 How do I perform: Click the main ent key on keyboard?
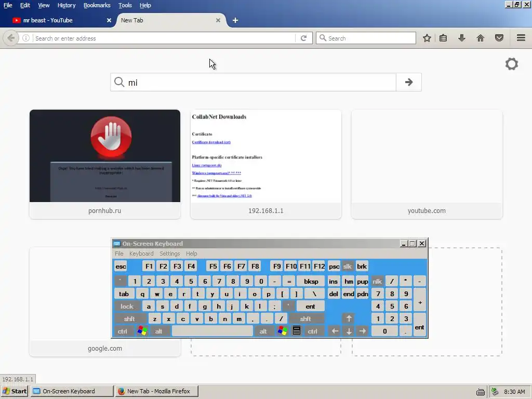point(311,306)
